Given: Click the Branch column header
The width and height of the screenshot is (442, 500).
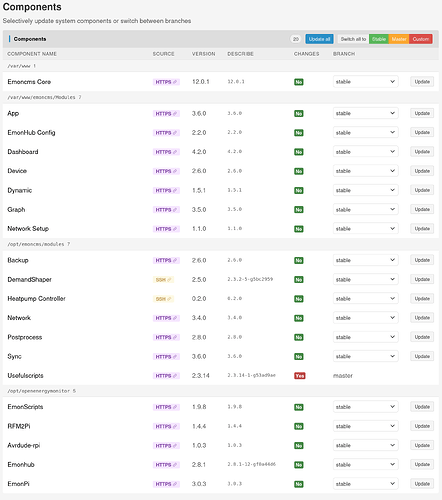Looking at the screenshot, I should click(x=344, y=54).
